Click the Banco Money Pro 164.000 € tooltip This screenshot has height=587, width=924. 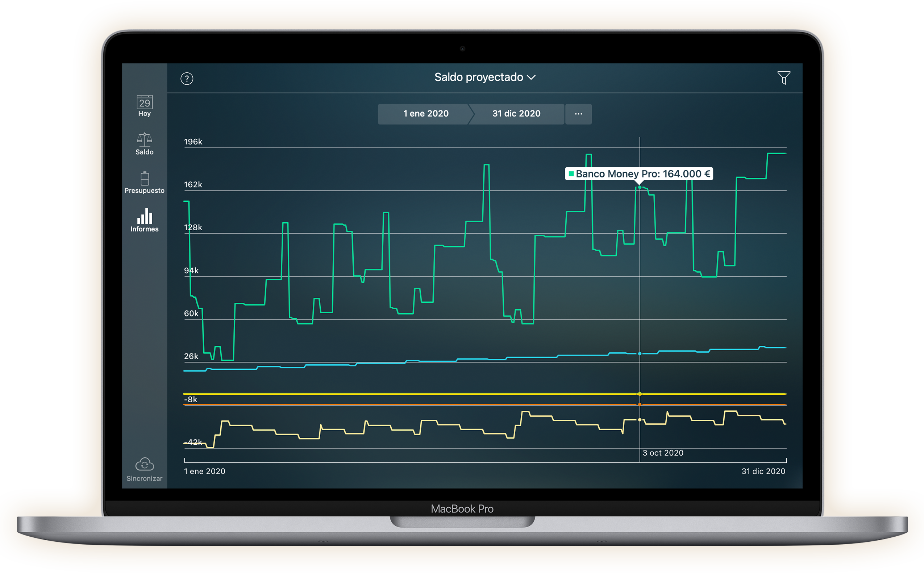[639, 174]
